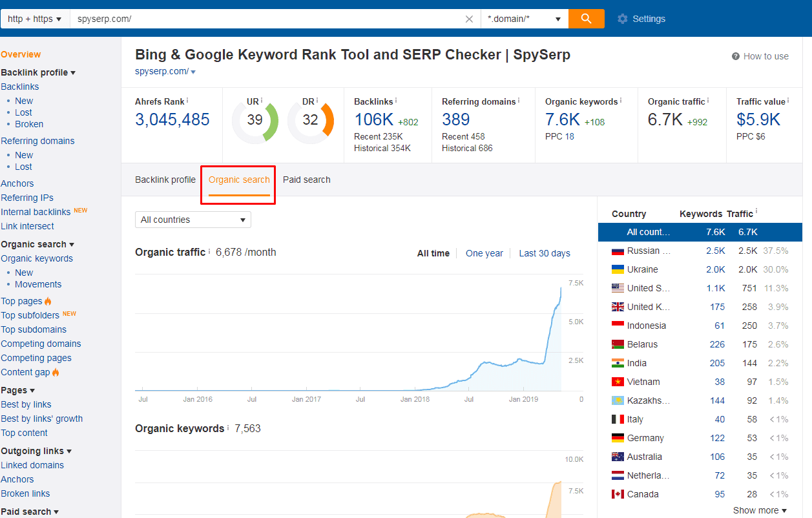Open Referring IPs in the sidebar

pyautogui.click(x=27, y=198)
